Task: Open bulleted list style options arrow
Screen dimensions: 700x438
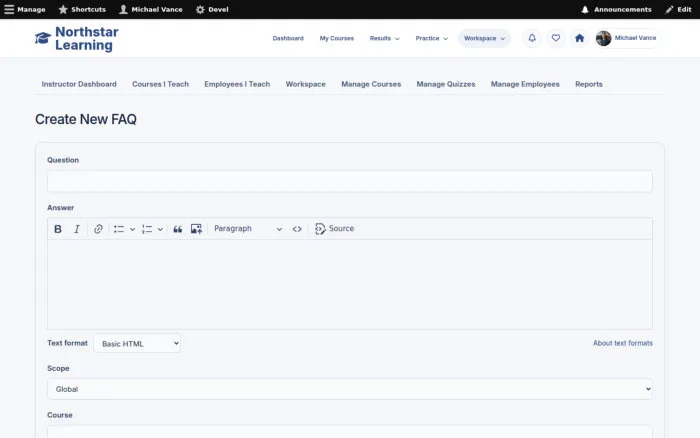Action: [133, 229]
